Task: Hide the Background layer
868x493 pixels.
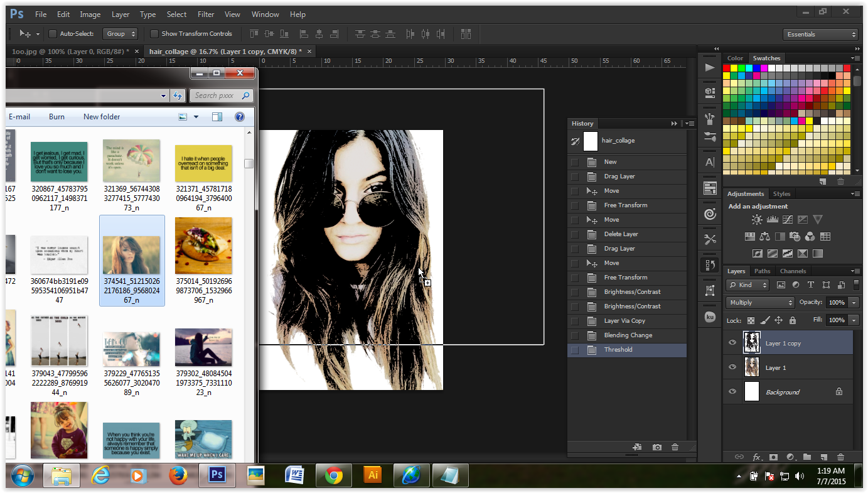Action: 732,391
